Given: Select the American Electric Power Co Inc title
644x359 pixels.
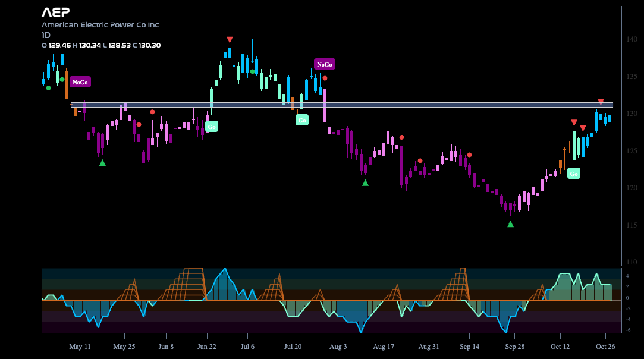Looking at the screenshot, I should click(100, 24).
